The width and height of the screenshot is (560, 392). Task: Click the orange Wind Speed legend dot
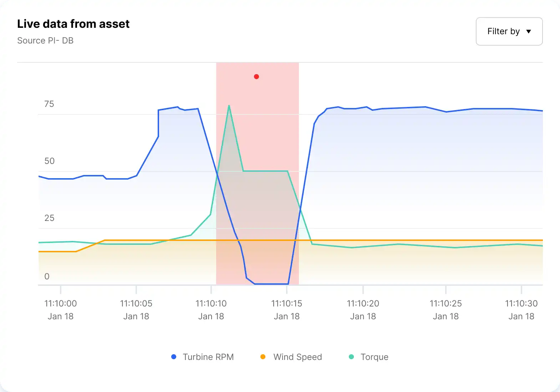tap(263, 357)
